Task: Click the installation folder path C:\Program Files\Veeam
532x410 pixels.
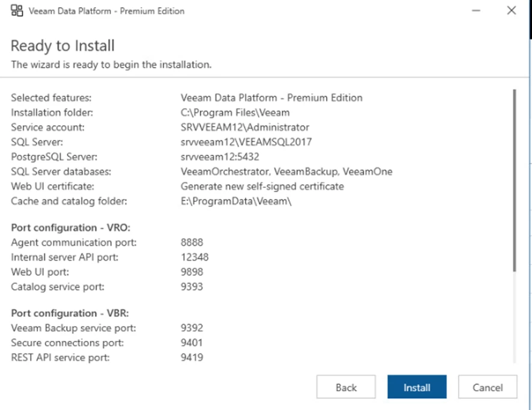Action: 235,112
